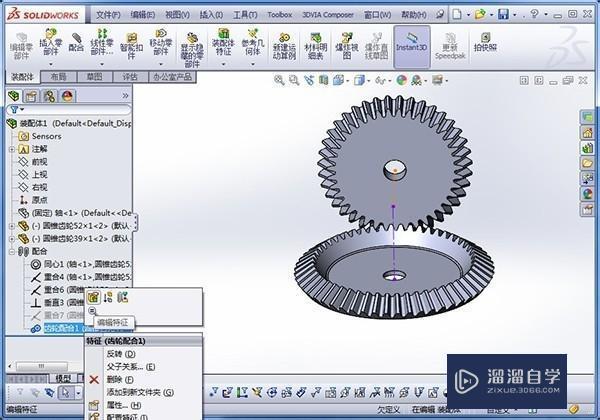Open DisplayManager tab icon
The height and width of the screenshot is (420, 600).
(x=67, y=96)
